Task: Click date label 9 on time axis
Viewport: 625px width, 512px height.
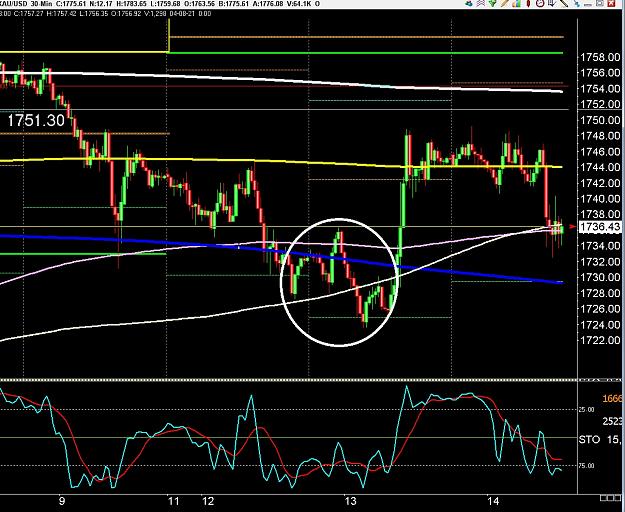Action: pos(61,501)
